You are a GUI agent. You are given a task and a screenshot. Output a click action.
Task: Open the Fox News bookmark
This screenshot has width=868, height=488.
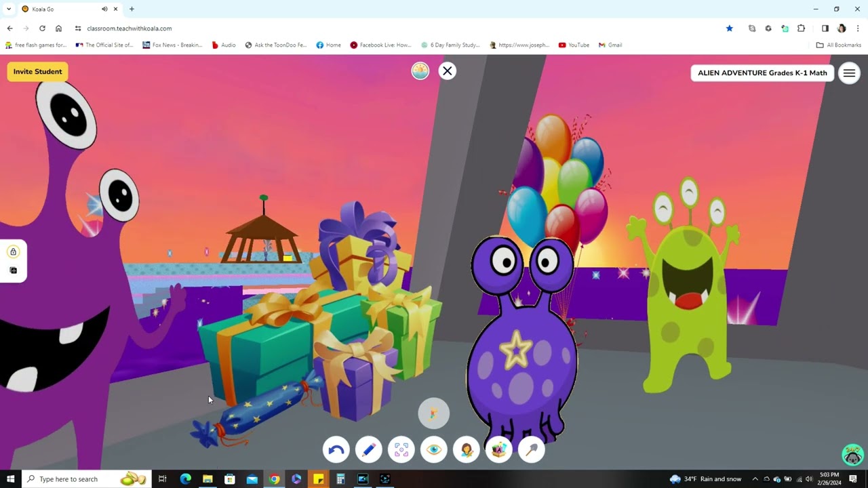[x=172, y=45]
